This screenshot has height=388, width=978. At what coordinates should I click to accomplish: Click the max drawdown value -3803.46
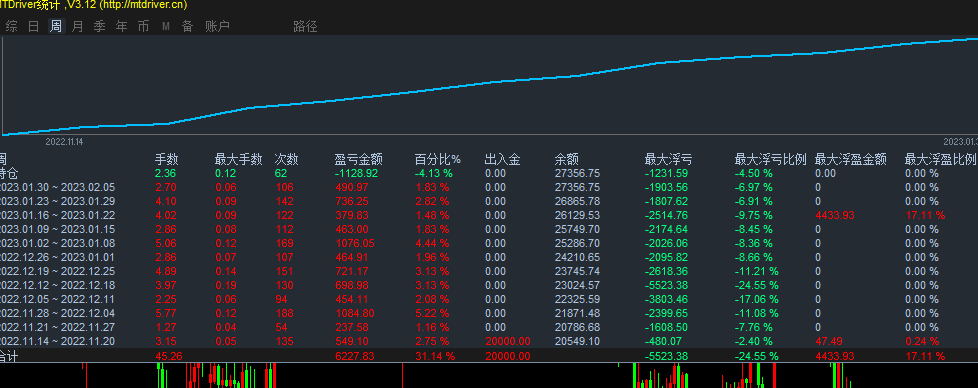pos(667,299)
